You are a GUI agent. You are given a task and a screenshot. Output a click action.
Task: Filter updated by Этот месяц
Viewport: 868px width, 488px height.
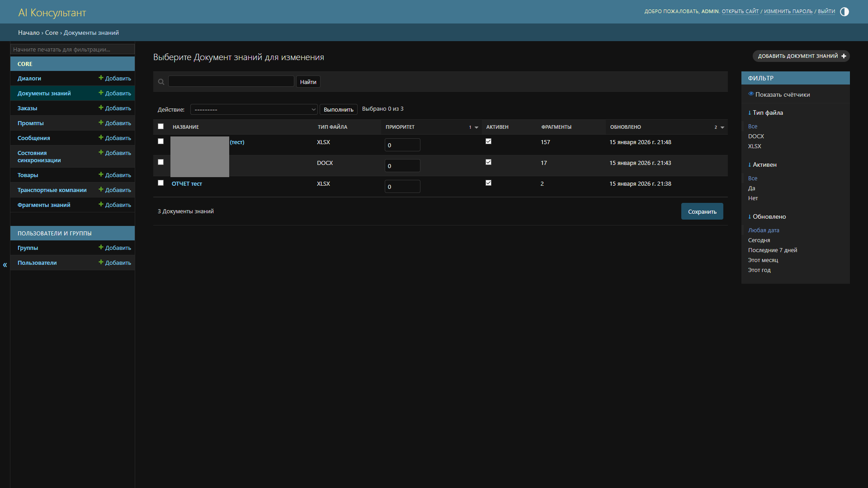point(763,260)
